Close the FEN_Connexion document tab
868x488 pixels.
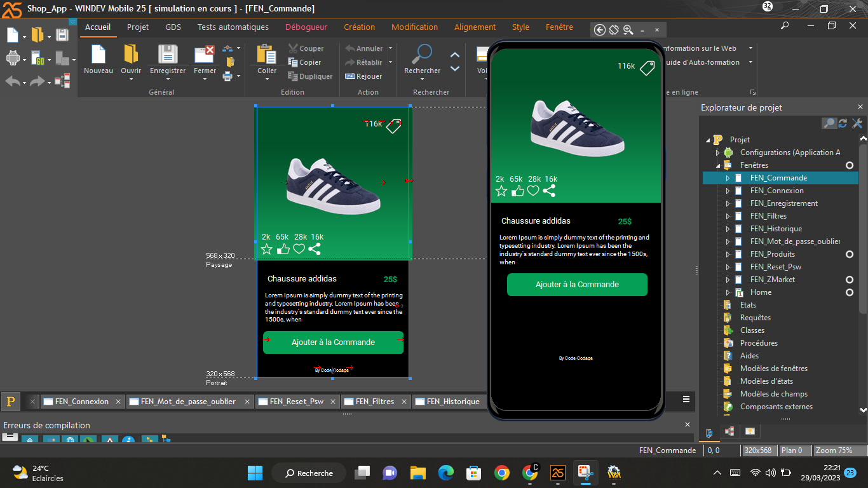[118, 402]
